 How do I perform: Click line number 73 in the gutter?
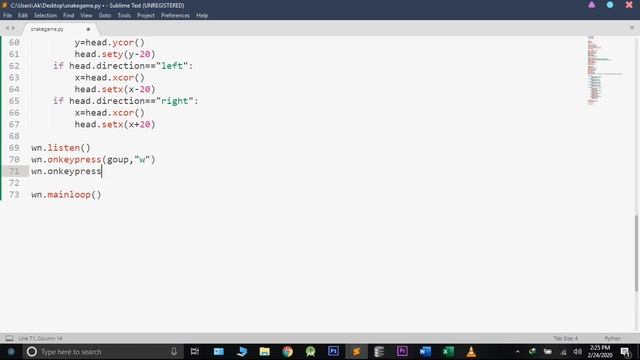point(14,195)
